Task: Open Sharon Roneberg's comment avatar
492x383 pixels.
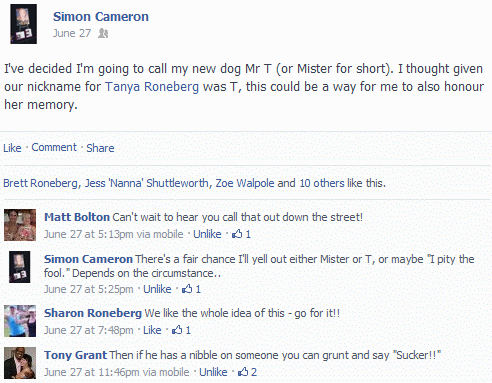Action: pyautogui.click(x=20, y=321)
